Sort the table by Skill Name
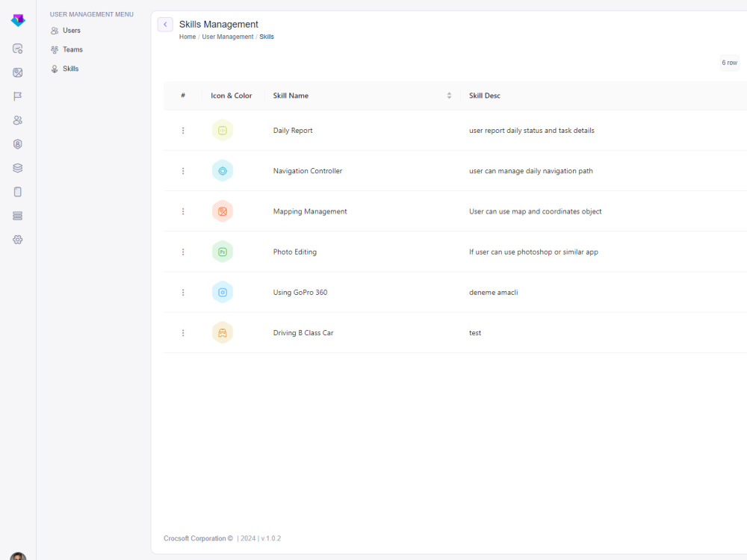Screen dimensions: 747x560 coord(449,96)
